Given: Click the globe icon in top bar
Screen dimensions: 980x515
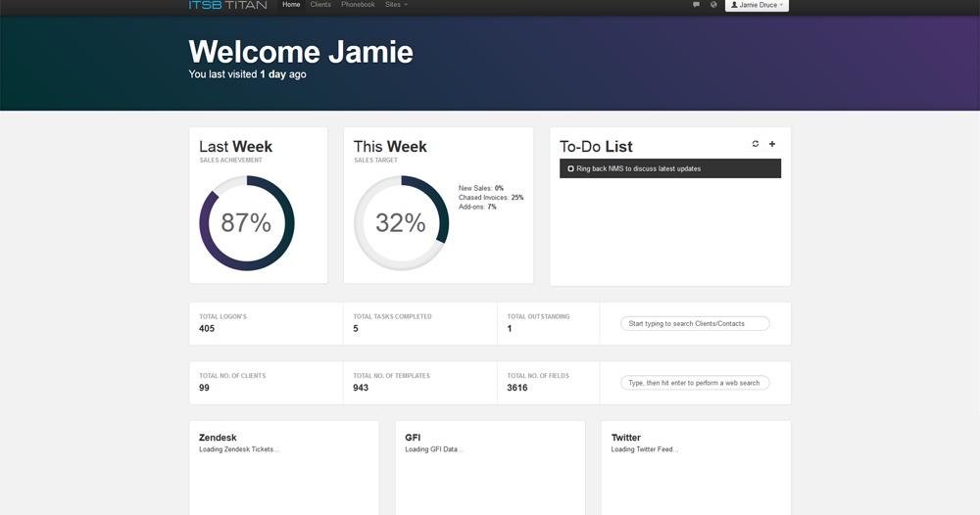Looking at the screenshot, I should tap(713, 5).
